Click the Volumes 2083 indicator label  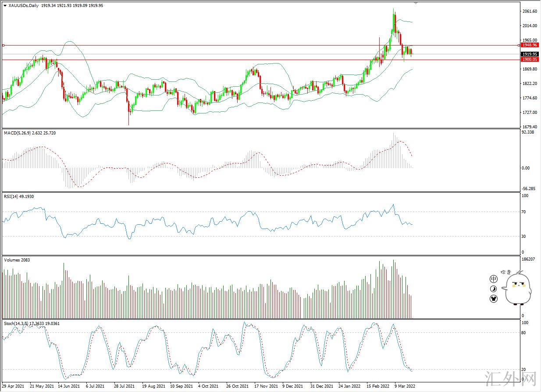click(17, 260)
